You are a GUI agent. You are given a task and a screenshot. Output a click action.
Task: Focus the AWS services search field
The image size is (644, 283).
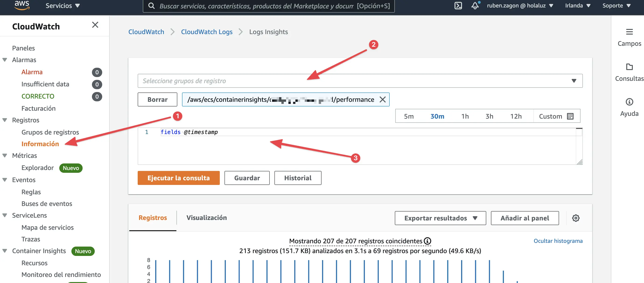(x=269, y=6)
